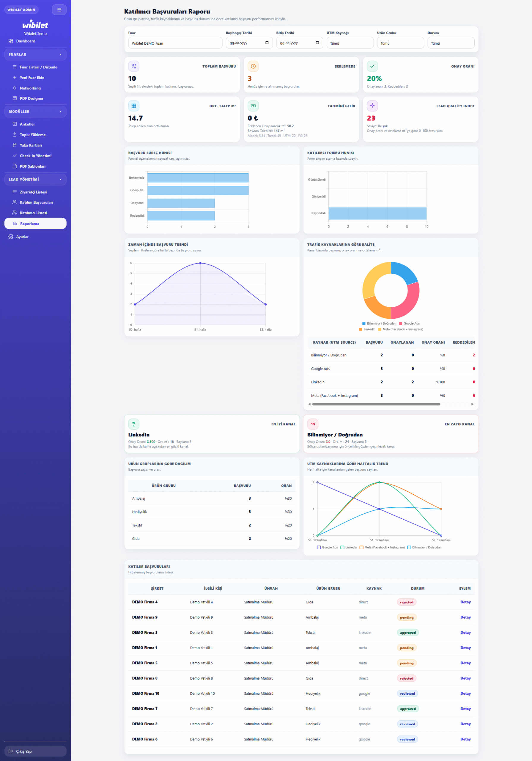The height and width of the screenshot is (761, 532).
Task: Click horizontal scrollbar under traffic source table
Action: point(376,404)
